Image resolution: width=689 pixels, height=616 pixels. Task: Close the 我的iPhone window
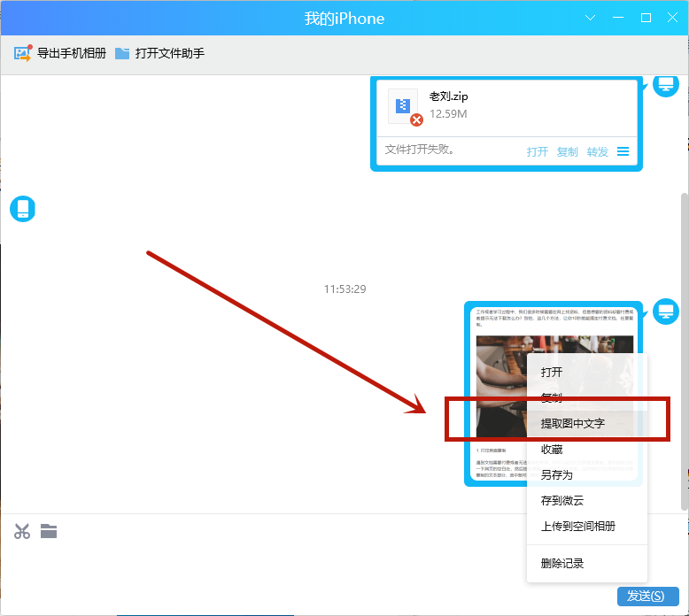pos(672,18)
